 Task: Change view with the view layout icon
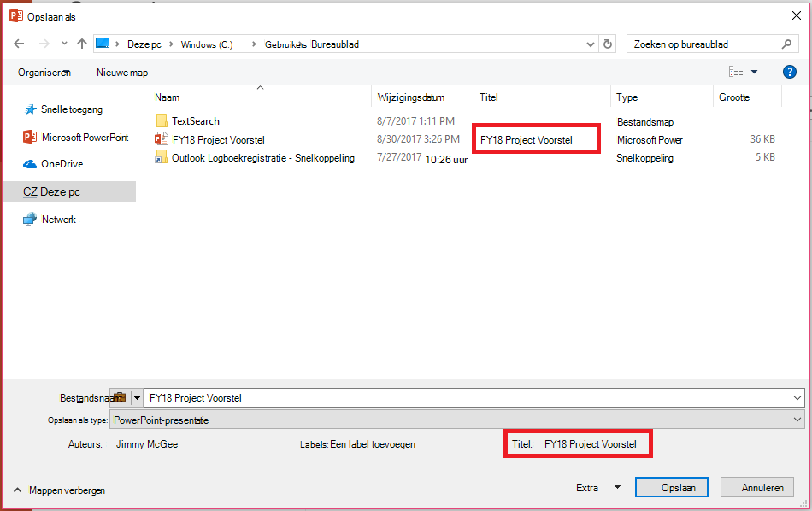point(736,72)
